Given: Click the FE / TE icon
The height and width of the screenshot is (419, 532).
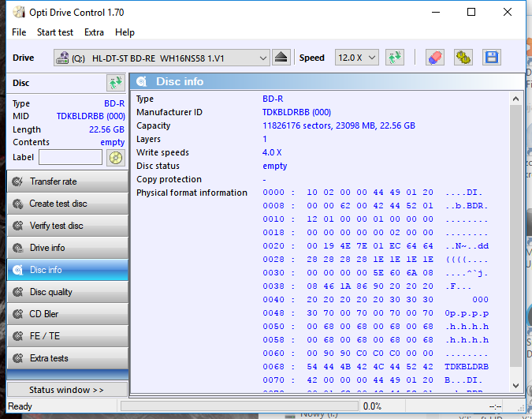Looking at the screenshot, I should pyautogui.click(x=17, y=336).
